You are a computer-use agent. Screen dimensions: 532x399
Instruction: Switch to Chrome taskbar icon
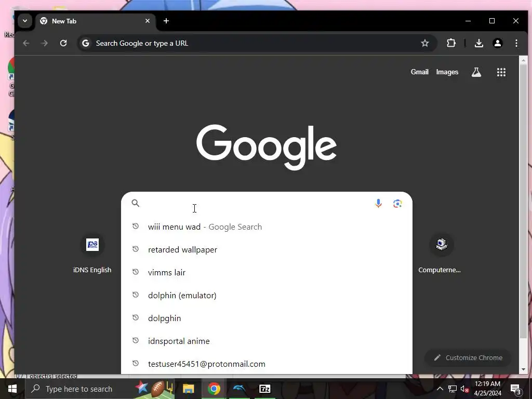click(214, 389)
